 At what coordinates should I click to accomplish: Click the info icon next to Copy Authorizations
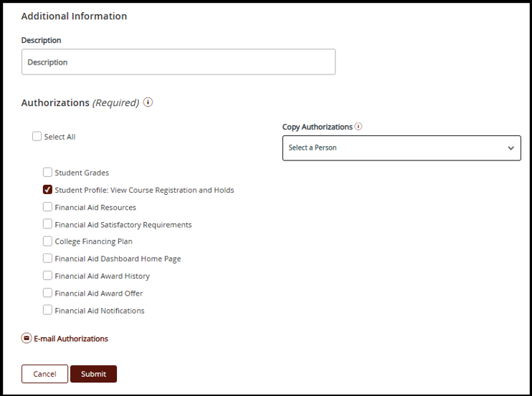pos(358,127)
